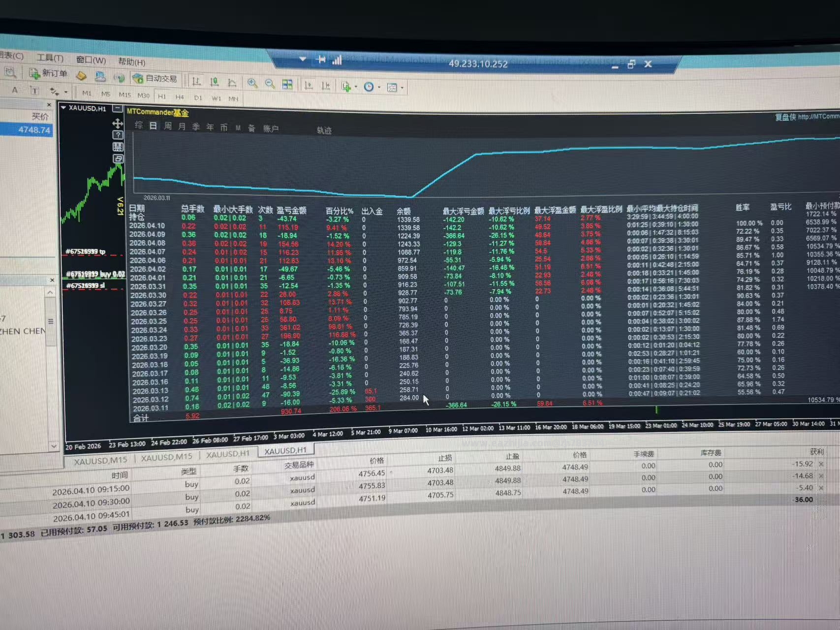Open the 帮助(H) menu
This screenshot has height=630, width=840.
pyautogui.click(x=131, y=62)
